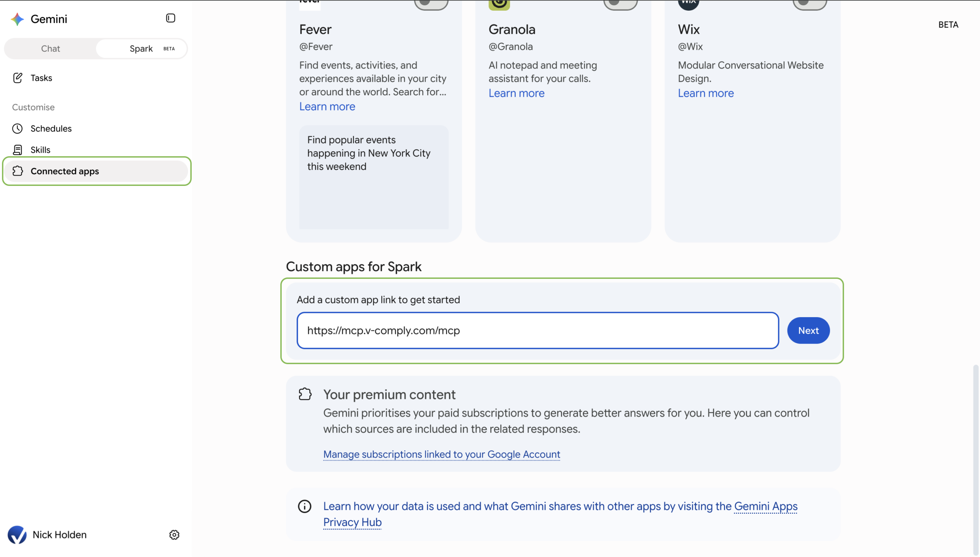Click the Customise section label
Screen dimensions: 980x557
33,107
